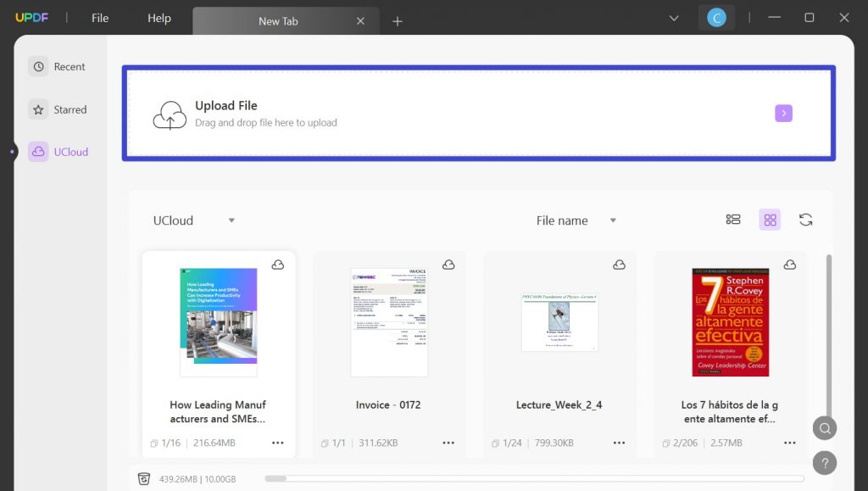
Task: Open the floating search tool
Action: tap(824, 428)
